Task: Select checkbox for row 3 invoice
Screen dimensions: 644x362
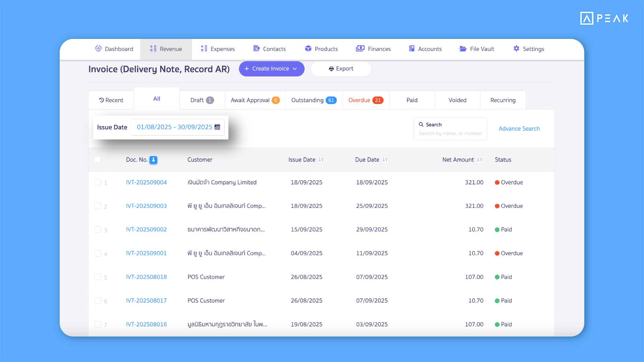Action: [98, 230]
